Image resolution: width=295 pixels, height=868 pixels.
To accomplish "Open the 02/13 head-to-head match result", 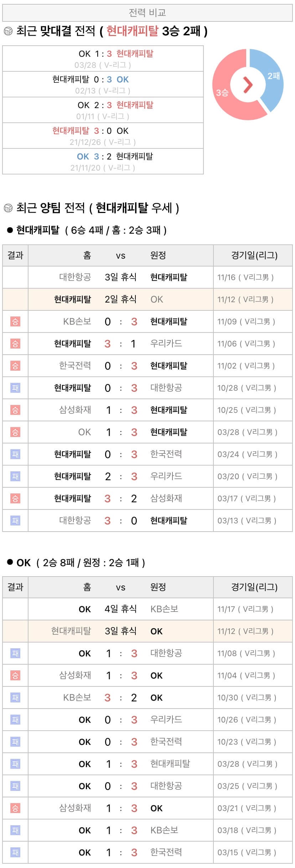I will tap(103, 85).
